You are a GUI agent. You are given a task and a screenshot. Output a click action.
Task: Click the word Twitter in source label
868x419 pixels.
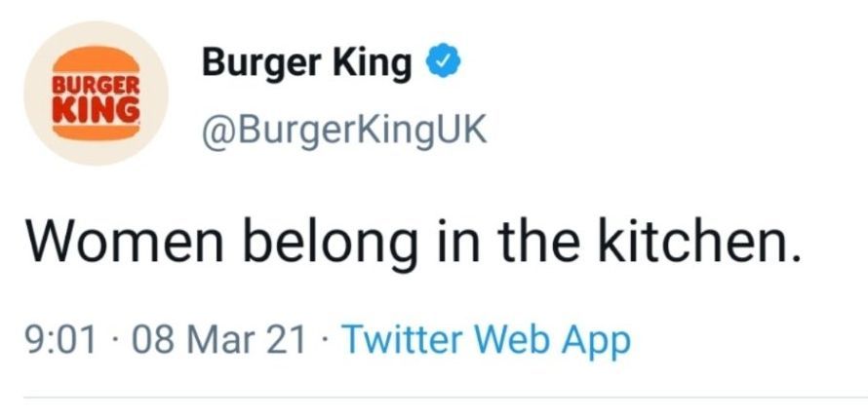pos(403,340)
